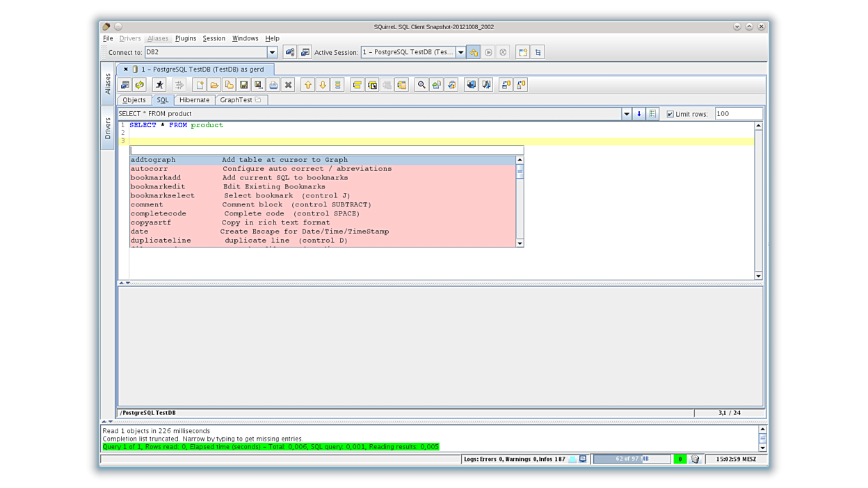Switch to the Objects tab
Image resolution: width=868 pixels, height=488 pixels.
pyautogui.click(x=134, y=100)
